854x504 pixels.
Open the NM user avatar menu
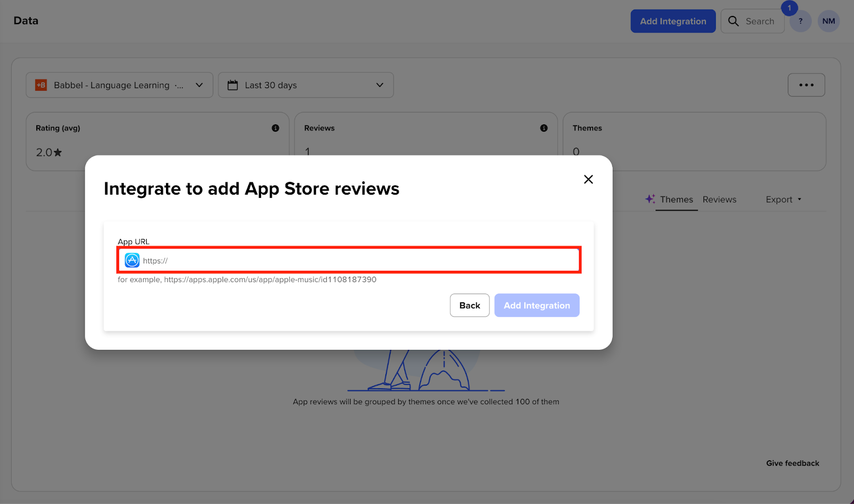pyautogui.click(x=828, y=21)
